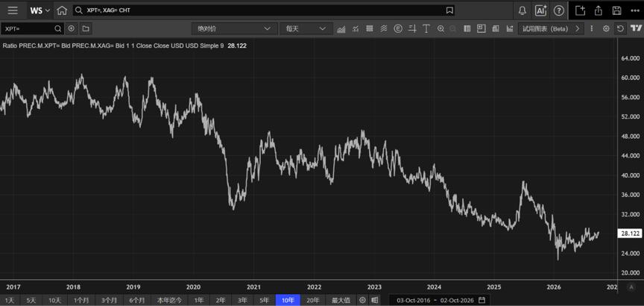Click the 28.122 value in the legend
Image resolution: width=644 pixels, height=306 pixels.
[x=237, y=46]
